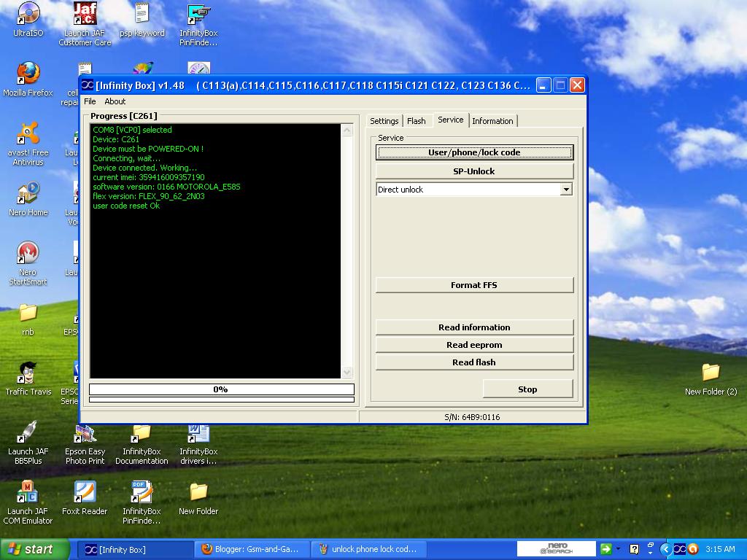Click the 0% progress bar
The height and width of the screenshot is (560, 747).
pos(222,389)
